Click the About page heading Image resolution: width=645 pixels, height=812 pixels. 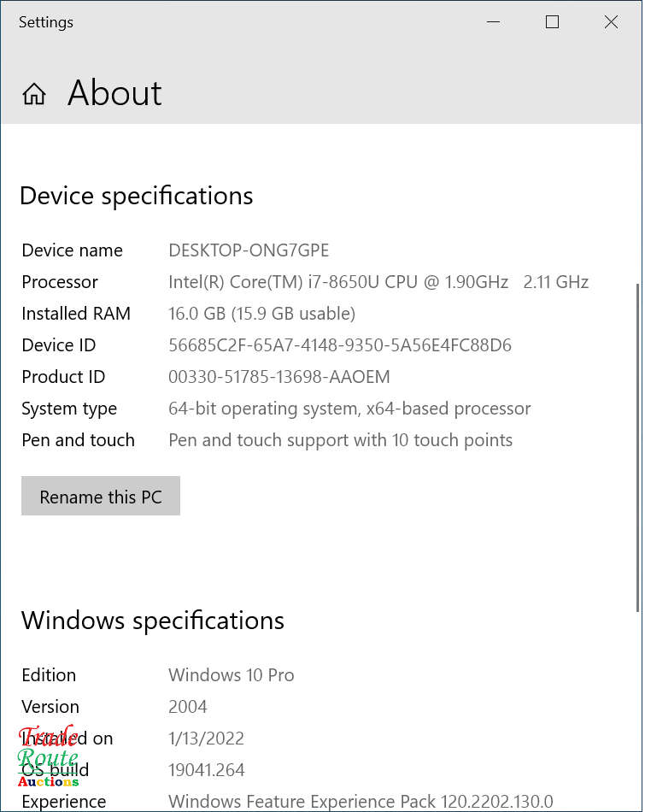click(x=114, y=94)
